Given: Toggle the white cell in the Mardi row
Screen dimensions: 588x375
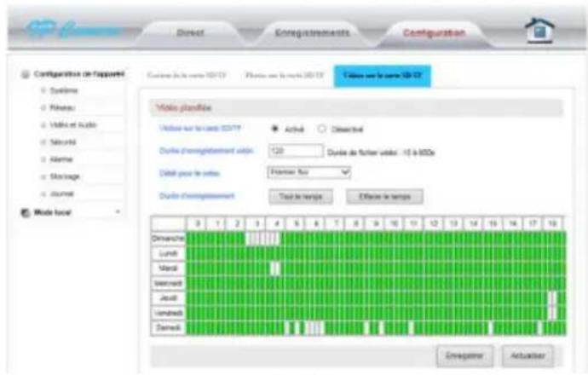Looking at the screenshot, I should (275, 268).
